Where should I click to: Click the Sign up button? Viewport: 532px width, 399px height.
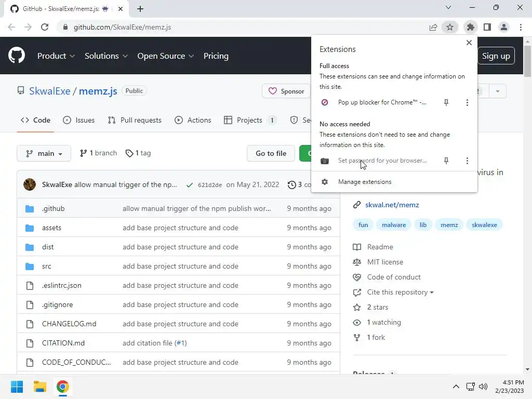click(x=496, y=56)
